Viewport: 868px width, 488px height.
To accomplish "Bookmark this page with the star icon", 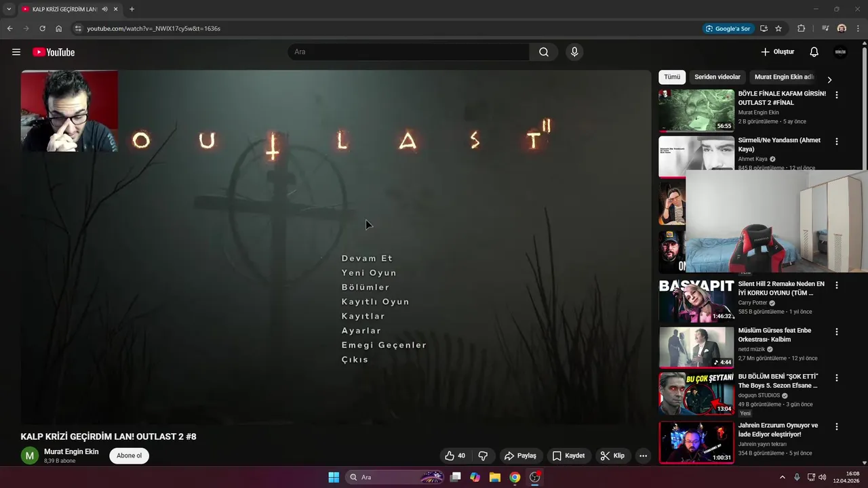I will [778, 28].
